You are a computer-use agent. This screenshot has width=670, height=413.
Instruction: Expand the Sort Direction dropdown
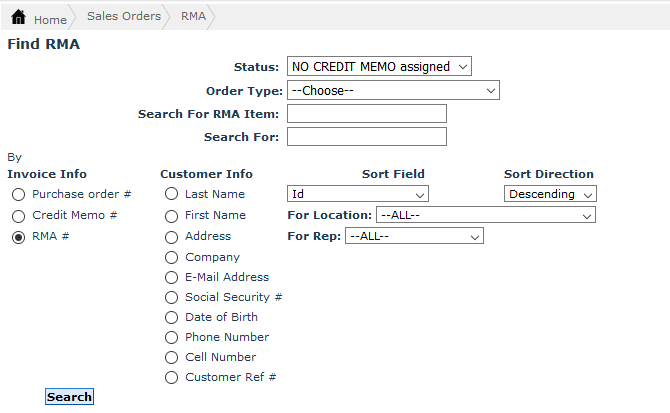[550, 194]
